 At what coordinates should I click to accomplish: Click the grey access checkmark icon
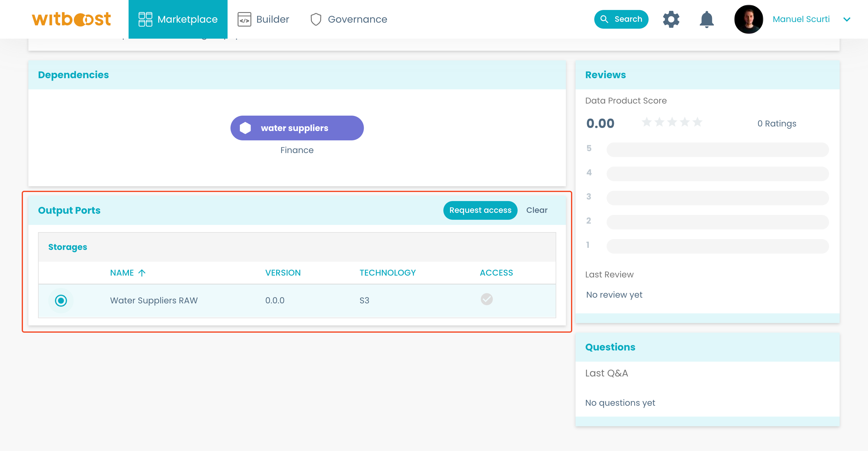click(x=486, y=299)
